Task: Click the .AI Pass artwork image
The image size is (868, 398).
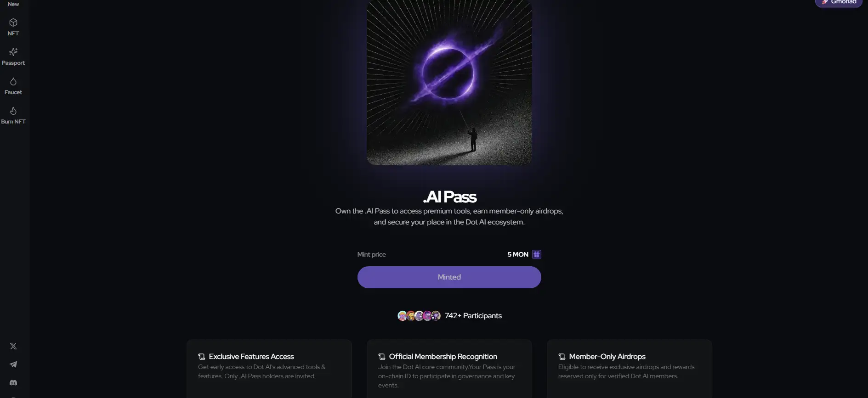Action: 449,82
